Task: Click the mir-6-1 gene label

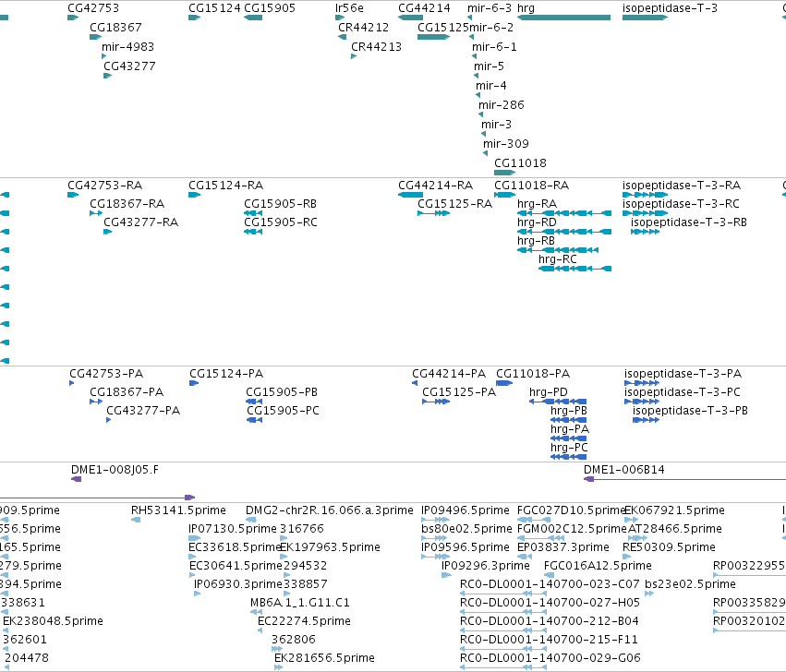Action: click(494, 46)
